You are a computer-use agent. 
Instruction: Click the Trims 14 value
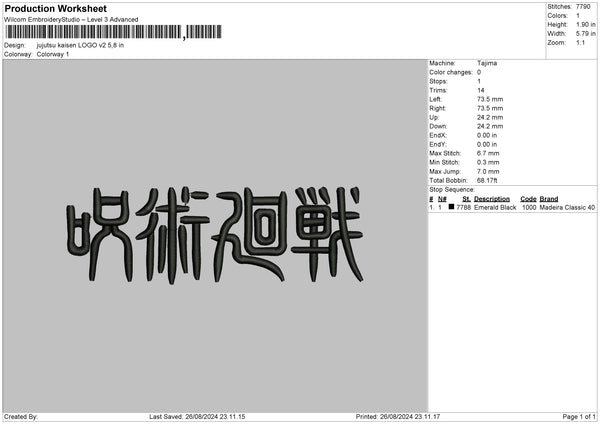tap(481, 90)
